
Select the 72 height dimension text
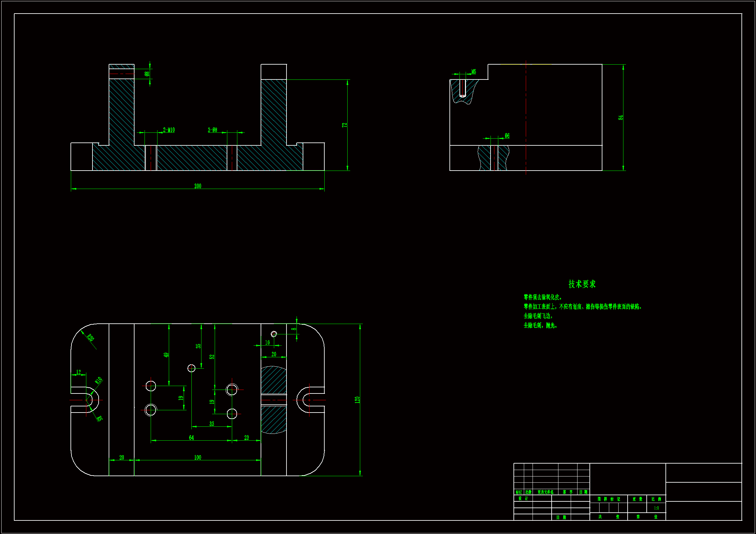344,125
